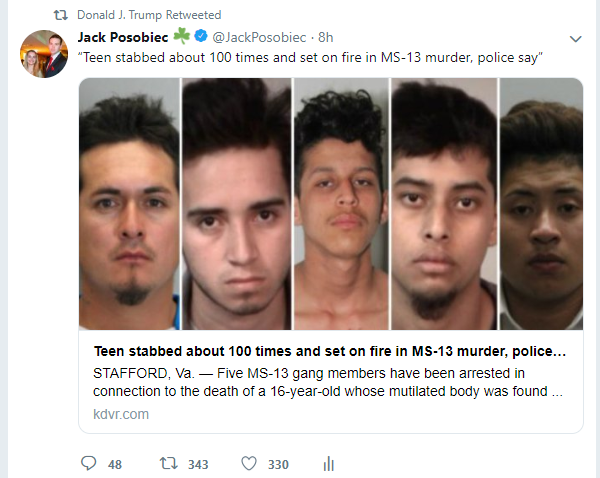This screenshot has width=600, height=478.
Task: Like the tweet with the heart icon
Action: click(249, 463)
